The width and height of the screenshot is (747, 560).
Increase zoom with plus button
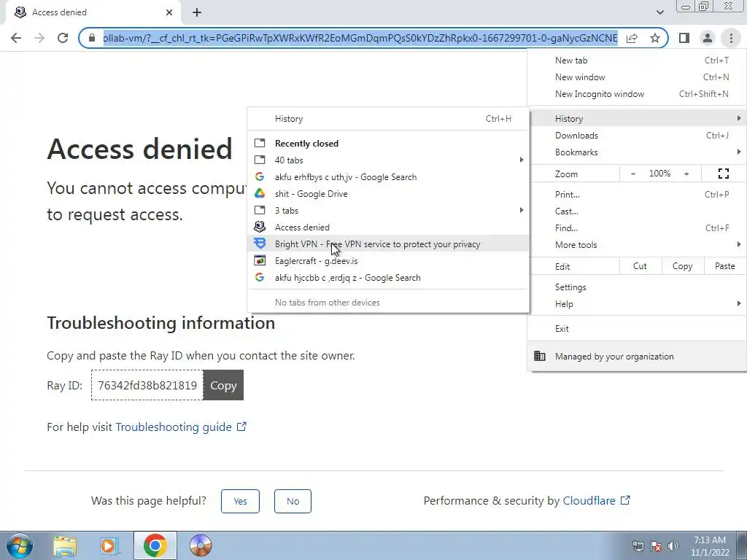click(686, 174)
